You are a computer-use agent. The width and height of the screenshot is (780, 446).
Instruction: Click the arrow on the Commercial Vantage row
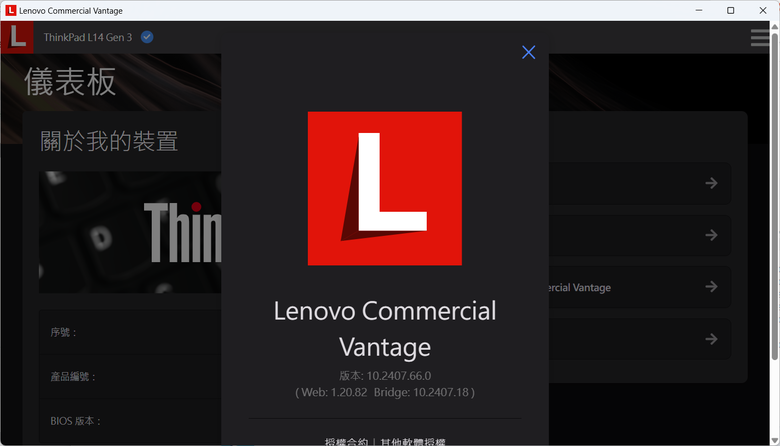(x=711, y=287)
